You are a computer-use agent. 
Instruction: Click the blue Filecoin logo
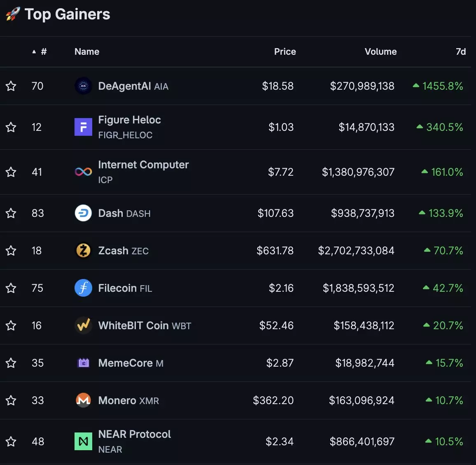pos(83,288)
